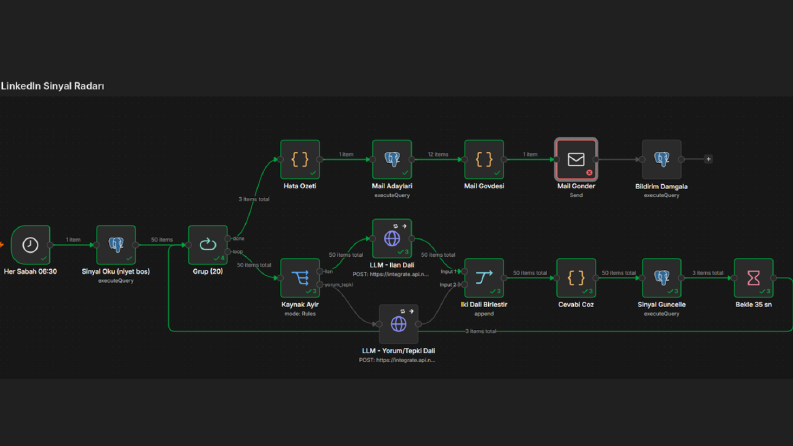Click the '12 items' connection label
The image size is (793, 446).
click(438, 154)
